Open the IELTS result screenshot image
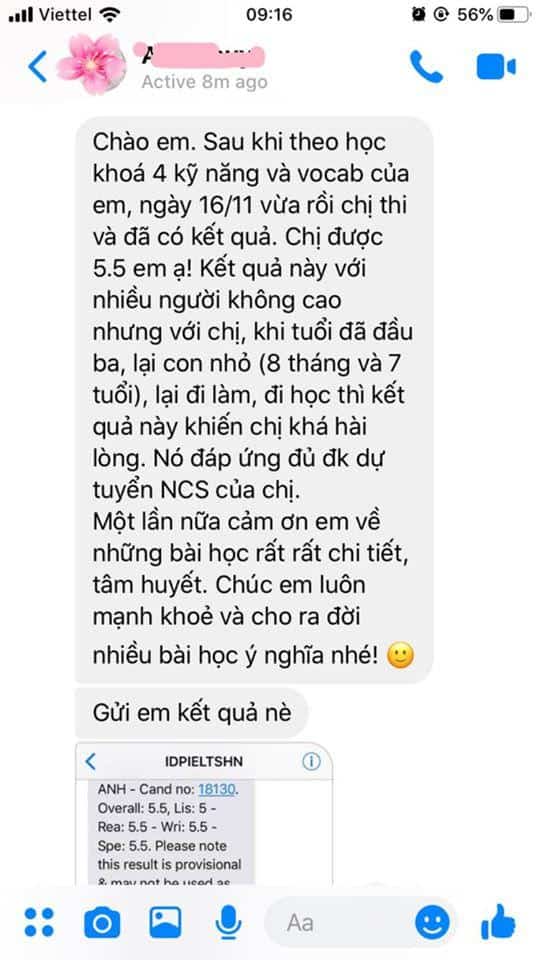539x960 pixels. 204,814
